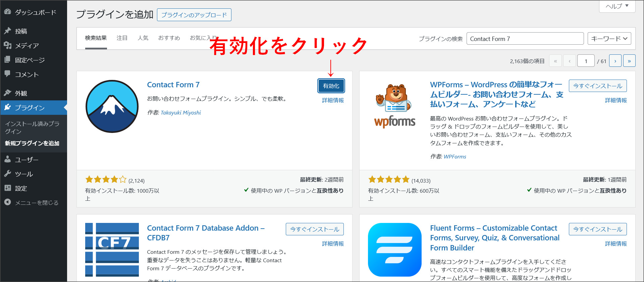Click the 有効インストール数: 1000万以上 text

point(122,194)
